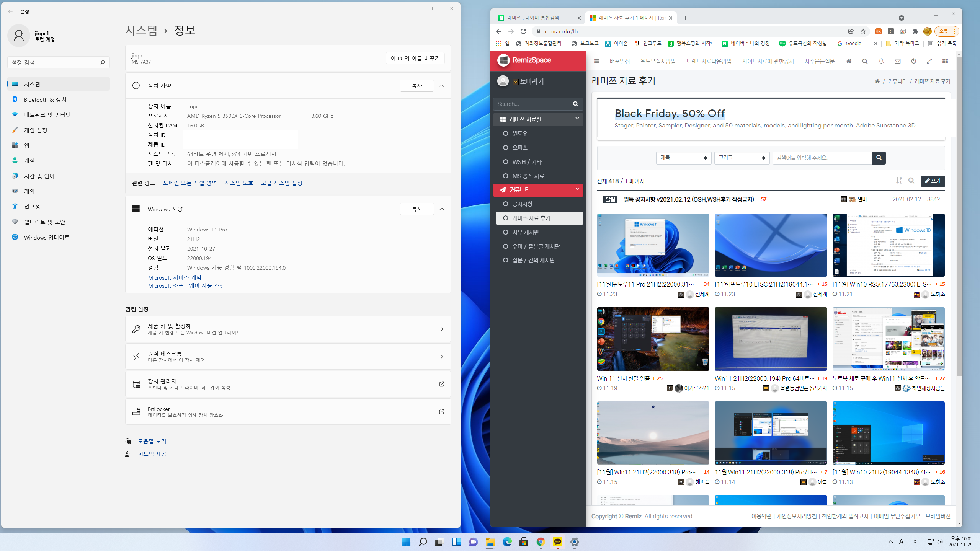Viewport: 980px width, 551px height.
Task: Click 복사 button for 장치 사양
Action: (x=416, y=86)
